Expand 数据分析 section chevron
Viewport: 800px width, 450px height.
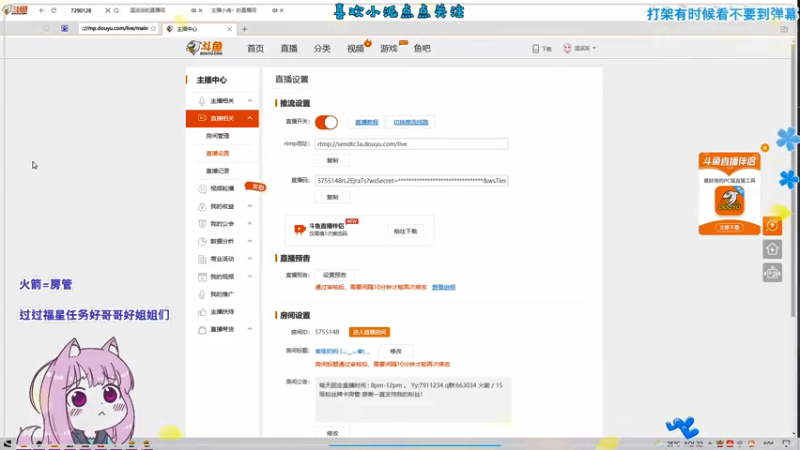[250, 241]
